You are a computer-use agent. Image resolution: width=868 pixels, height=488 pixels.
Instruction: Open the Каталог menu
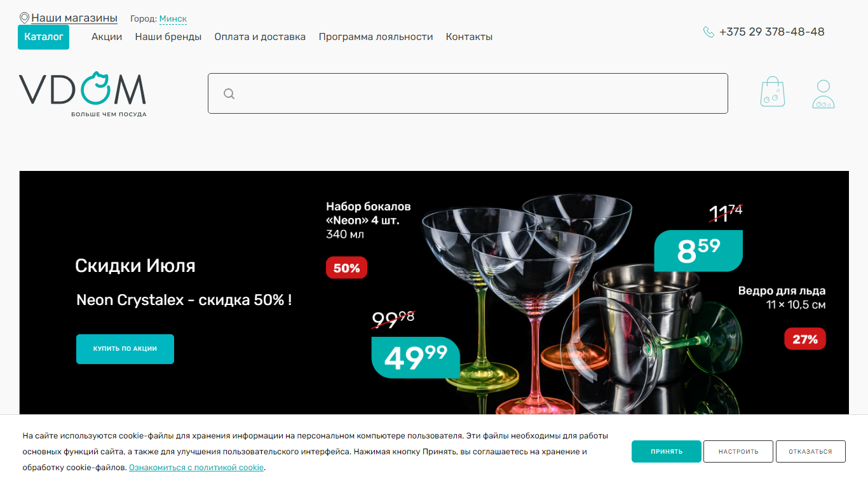(x=44, y=37)
